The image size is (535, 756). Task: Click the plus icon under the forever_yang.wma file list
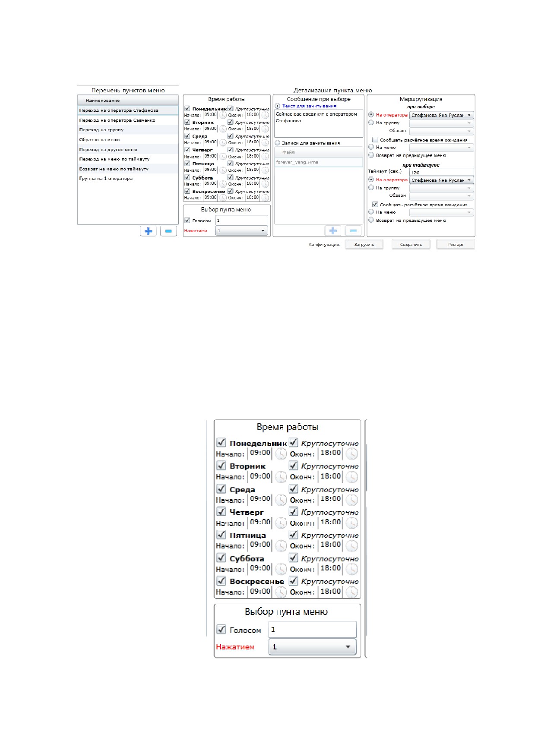pos(333,231)
